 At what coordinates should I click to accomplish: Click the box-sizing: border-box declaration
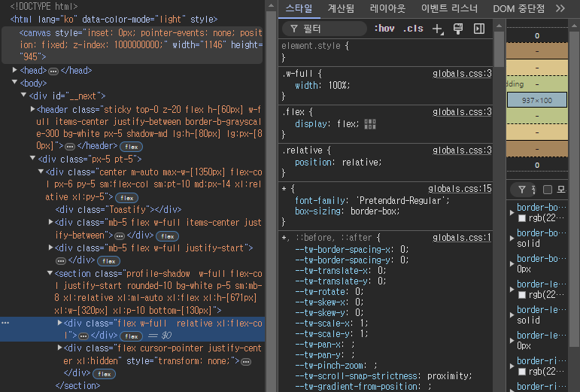[347, 211]
